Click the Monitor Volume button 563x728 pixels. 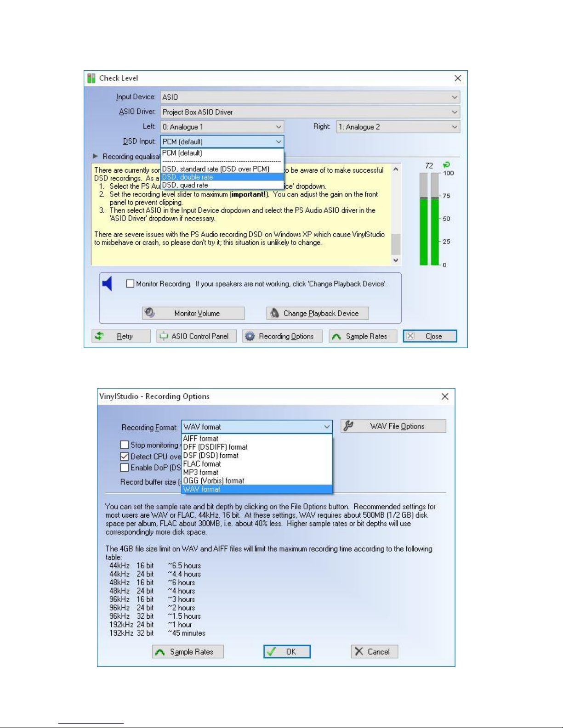193,313
